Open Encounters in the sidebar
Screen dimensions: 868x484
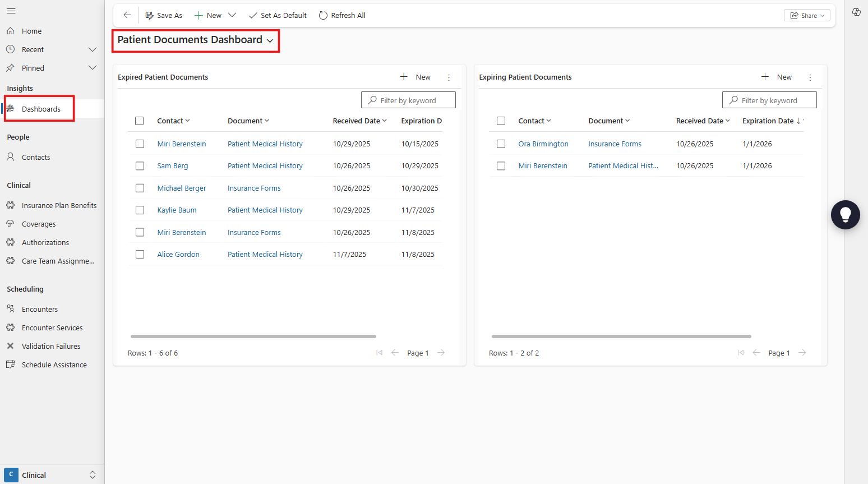point(40,309)
